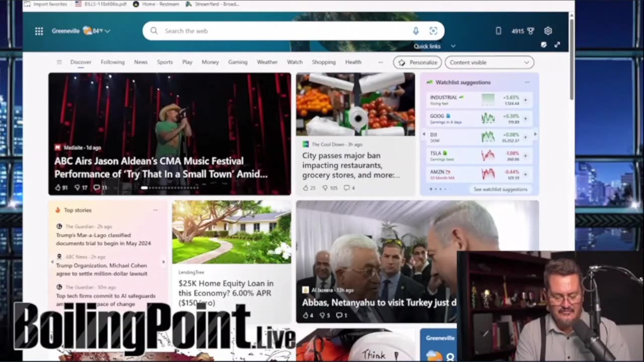Expand more feed options with the ellipsis
644x362 pixels.
pos(380,62)
